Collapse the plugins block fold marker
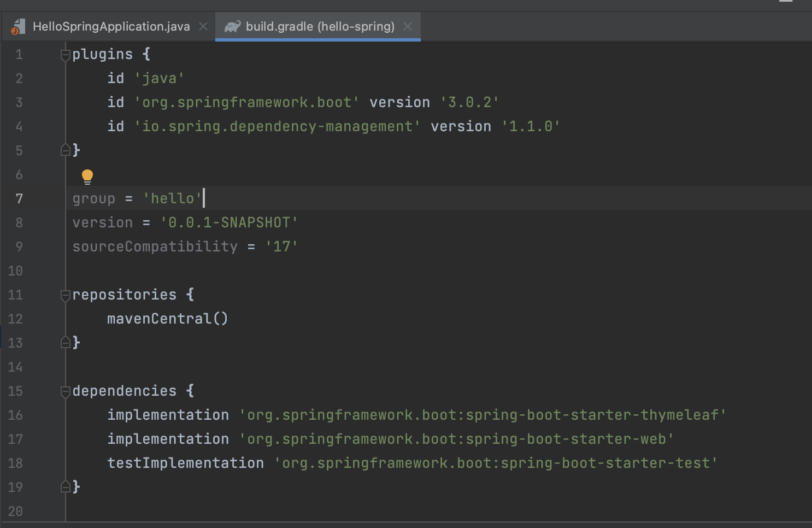 pos(66,55)
